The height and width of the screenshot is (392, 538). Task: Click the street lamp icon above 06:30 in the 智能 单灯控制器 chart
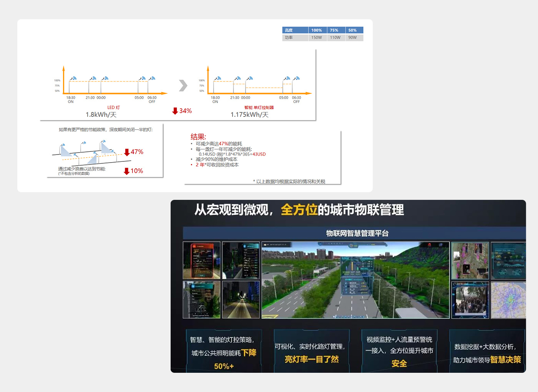296,78
